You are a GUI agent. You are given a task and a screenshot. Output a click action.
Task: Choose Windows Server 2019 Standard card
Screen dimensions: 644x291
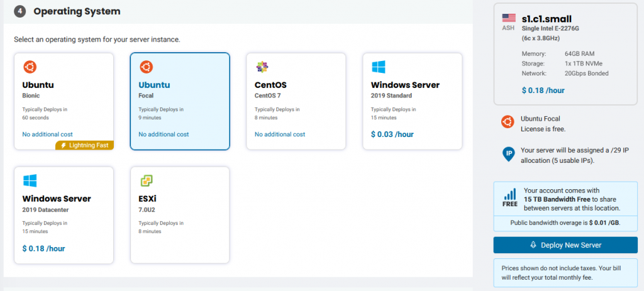(413, 101)
